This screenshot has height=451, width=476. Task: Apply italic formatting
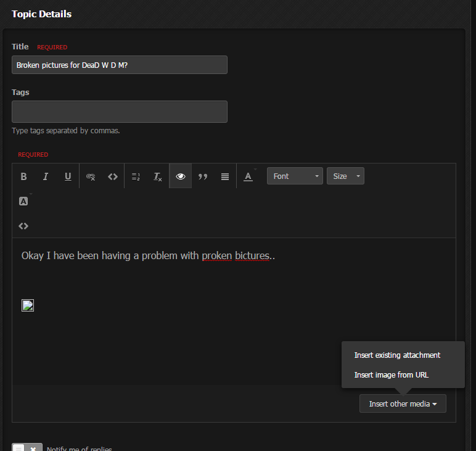tap(46, 176)
